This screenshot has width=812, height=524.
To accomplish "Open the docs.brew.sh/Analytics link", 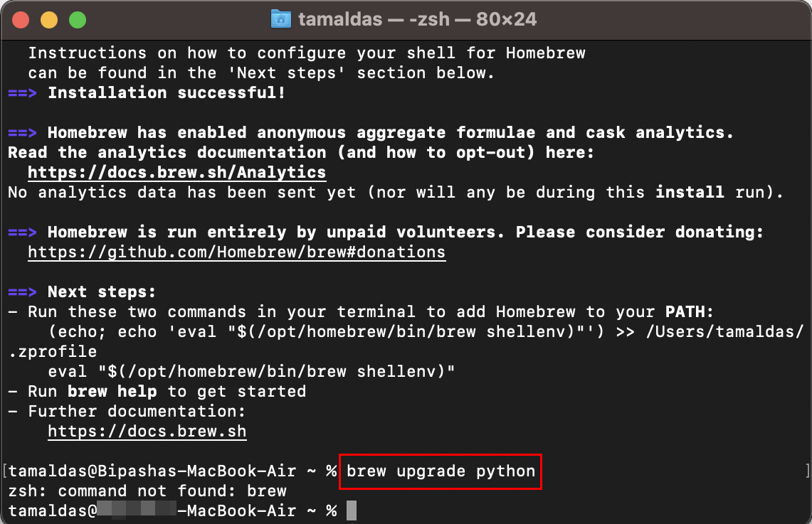I will pyautogui.click(x=176, y=172).
